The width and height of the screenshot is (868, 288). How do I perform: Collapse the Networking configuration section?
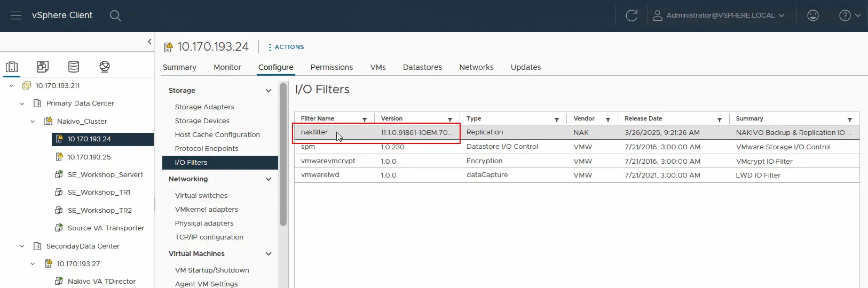[x=269, y=179]
